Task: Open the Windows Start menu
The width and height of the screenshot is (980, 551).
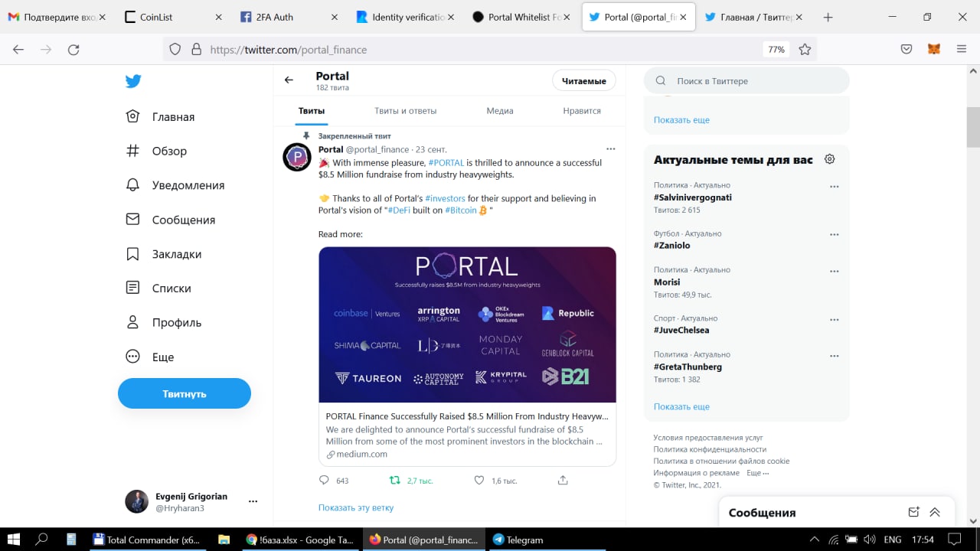Action: (x=14, y=539)
